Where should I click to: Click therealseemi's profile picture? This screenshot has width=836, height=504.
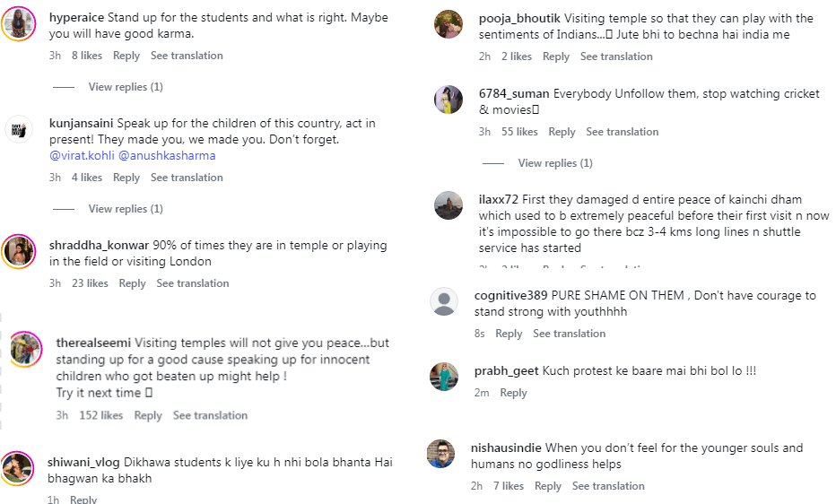tap(26, 349)
